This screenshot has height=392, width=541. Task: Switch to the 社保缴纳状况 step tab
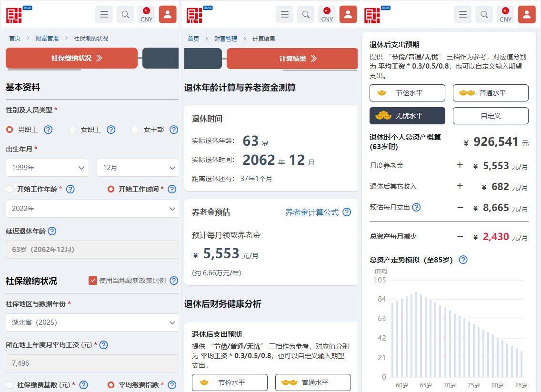coord(71,58)
